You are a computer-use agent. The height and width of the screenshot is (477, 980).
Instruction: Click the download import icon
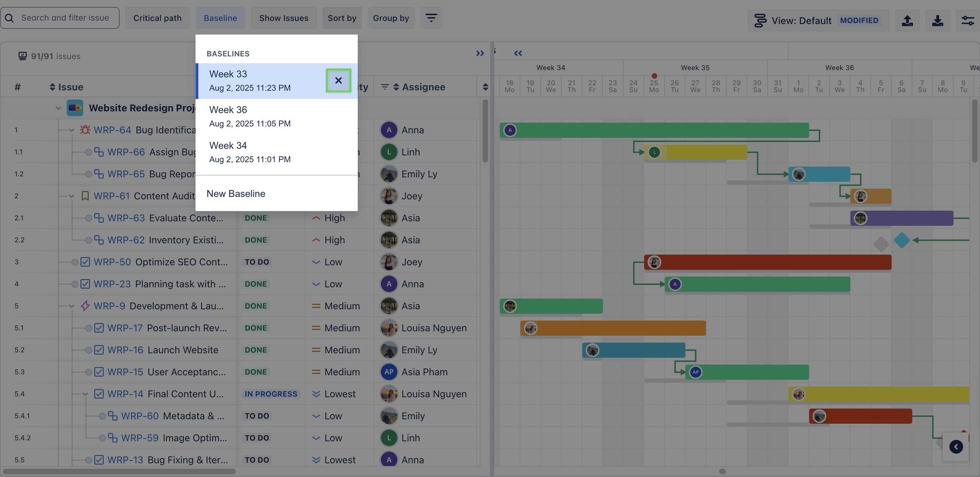[x=937, y=21]
